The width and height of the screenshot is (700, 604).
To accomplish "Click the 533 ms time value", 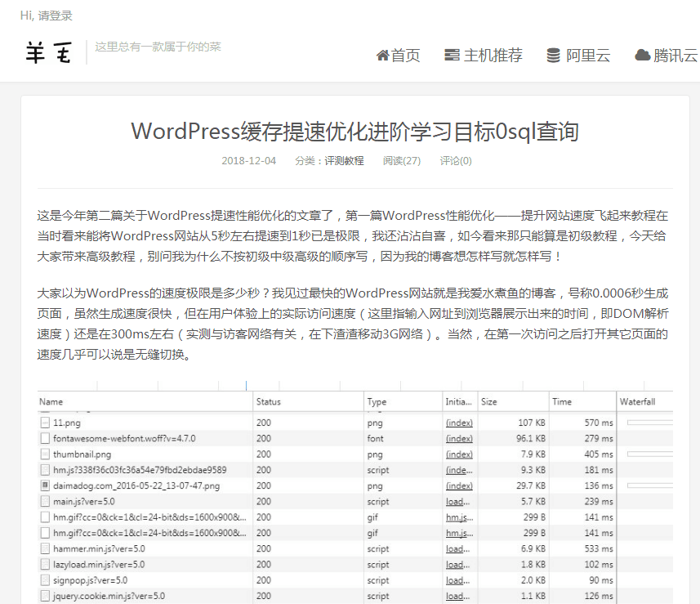I will (599, 548).
